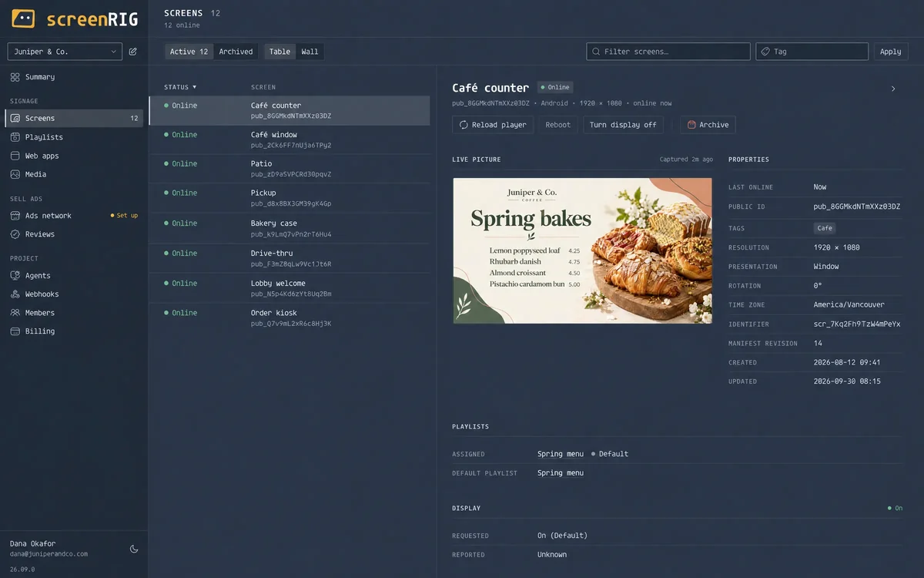Click the Agents sidebar icon
The width and height of the screenshot is (924, 578).
coord(15,276)
